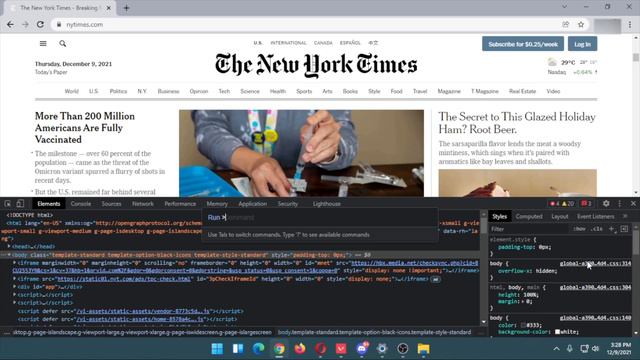Click the Log In button
This screenshot has height=360, width=640.
click(x=582, y=44)
